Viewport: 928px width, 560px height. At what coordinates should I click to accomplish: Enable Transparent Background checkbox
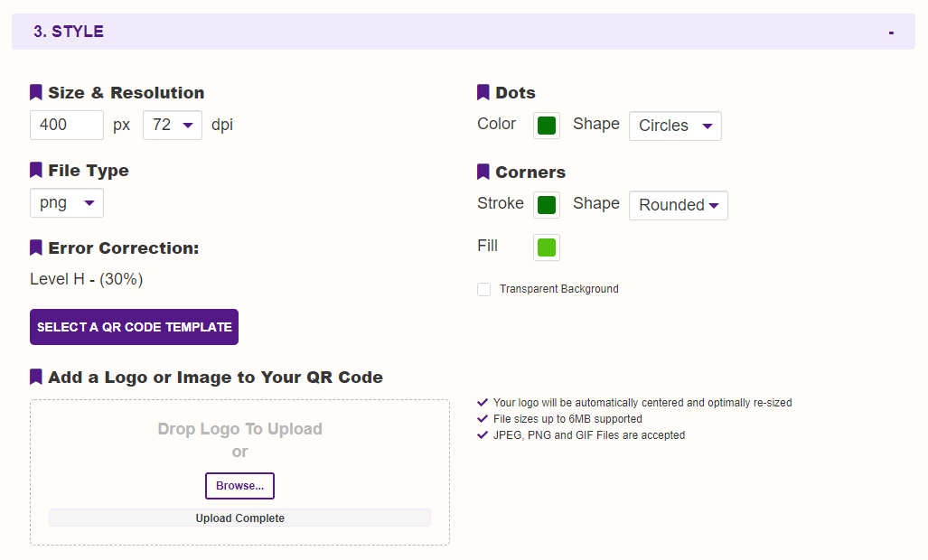click(484, 289)
